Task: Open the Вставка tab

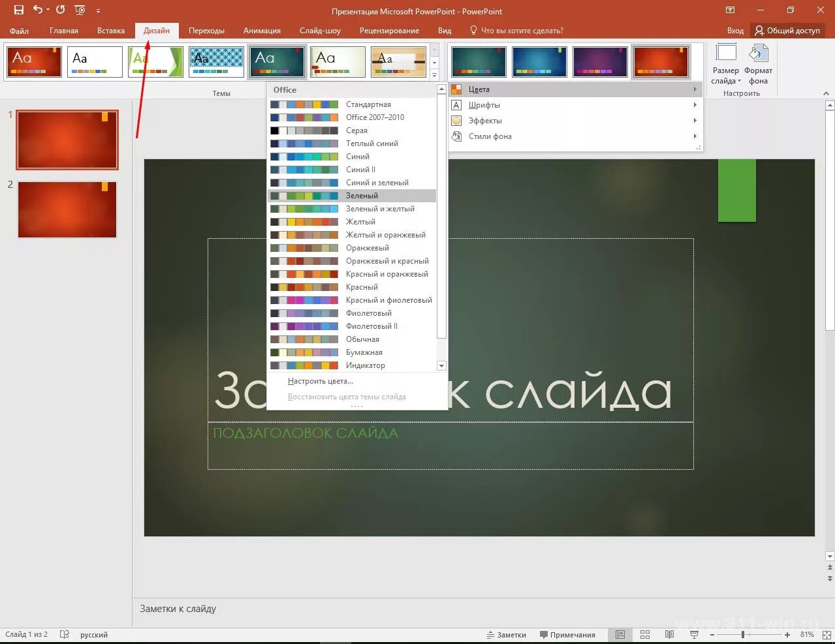Action: pos(111,31)
